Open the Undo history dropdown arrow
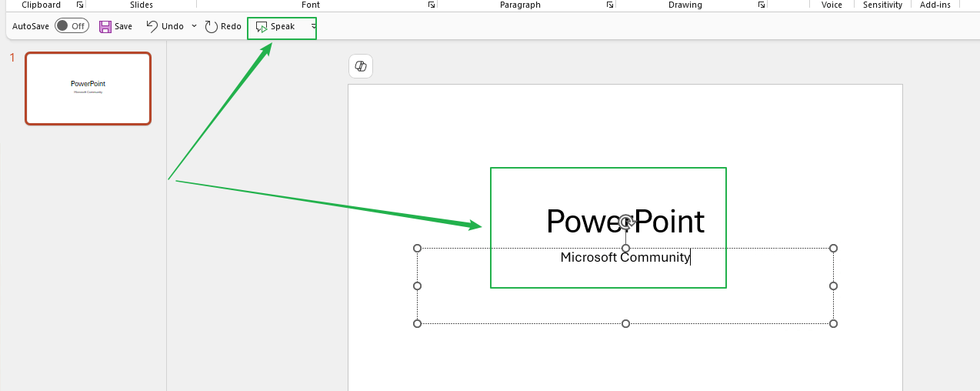The image size is (980, 391). click(194, 26)
